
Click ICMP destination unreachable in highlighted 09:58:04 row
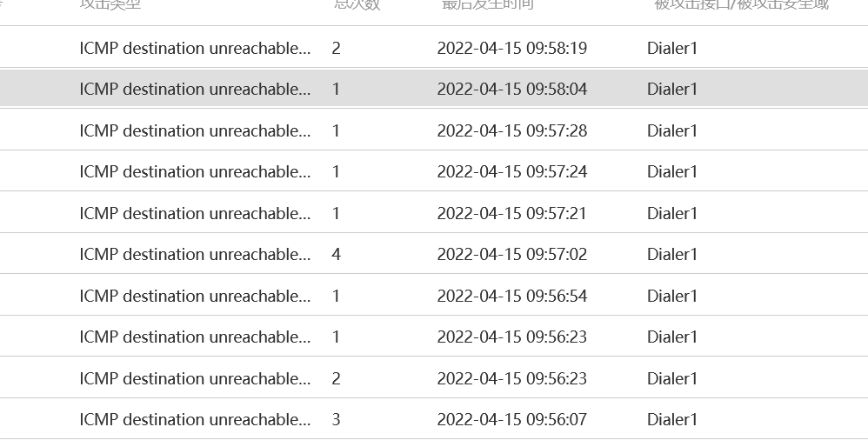pos(195,89)
